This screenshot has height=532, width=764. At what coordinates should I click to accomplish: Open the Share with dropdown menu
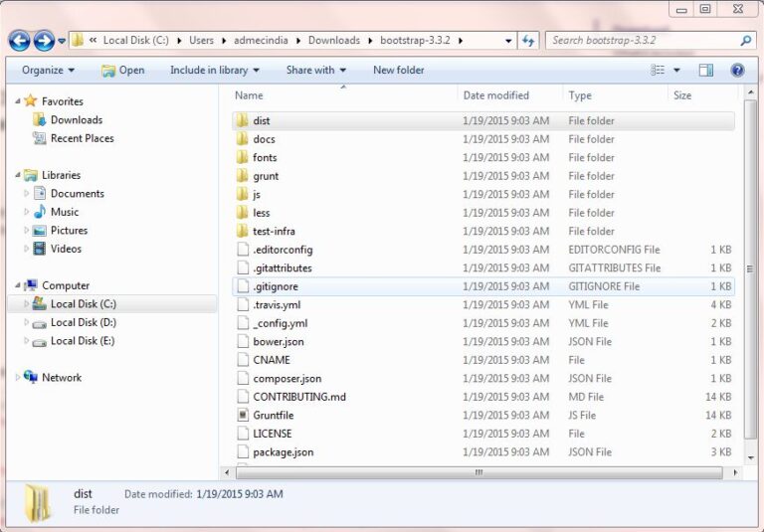(x=315, y=71)
